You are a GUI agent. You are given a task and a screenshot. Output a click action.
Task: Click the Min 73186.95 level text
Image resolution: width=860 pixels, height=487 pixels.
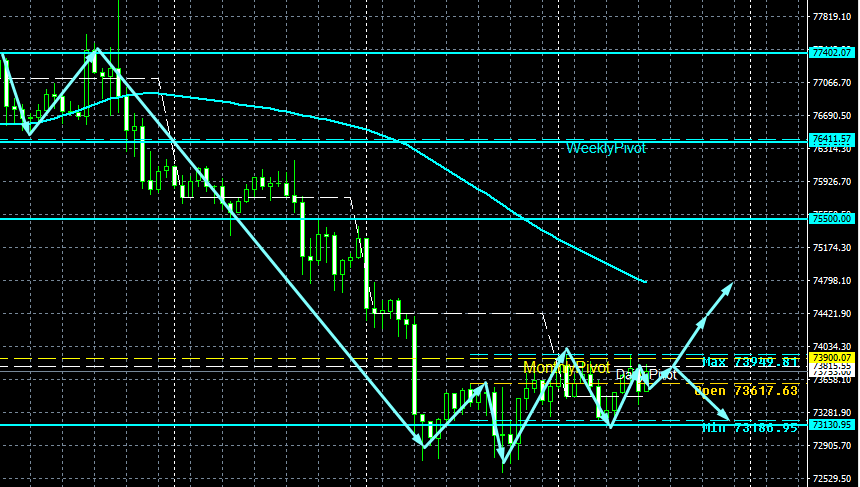(x=750, y=428)
